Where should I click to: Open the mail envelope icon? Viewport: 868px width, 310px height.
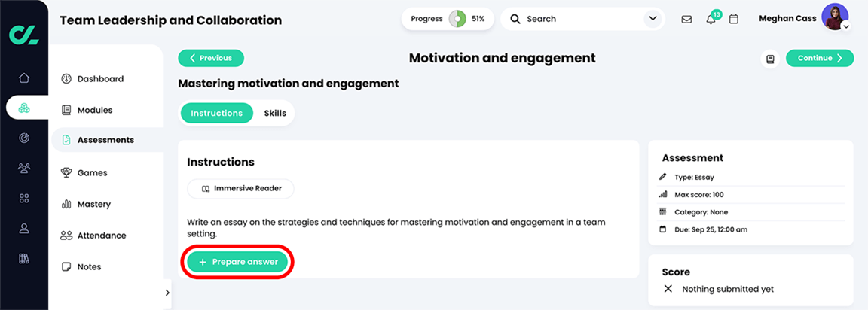click(686, 20)
